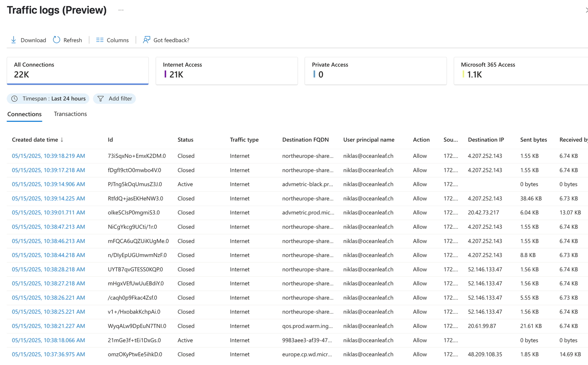Click the clock icon on the Timespan filter
This screenshot has width=588, height=365.
(15, 98)
